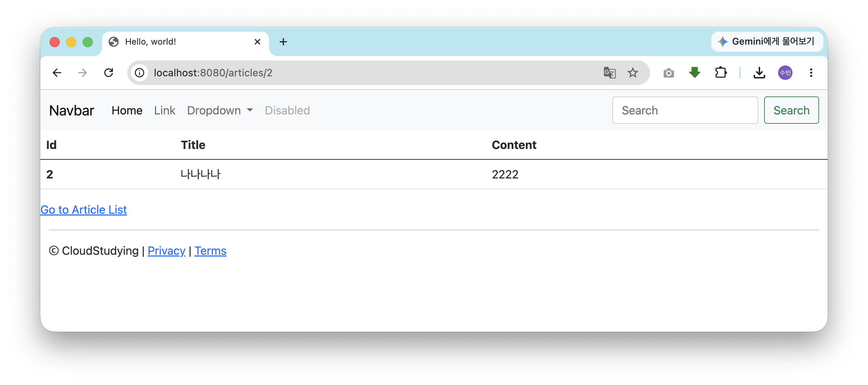This screenshot has height=385, width=868.
Task: Click the forward navigation arrow
Action: tap(83, 73)
